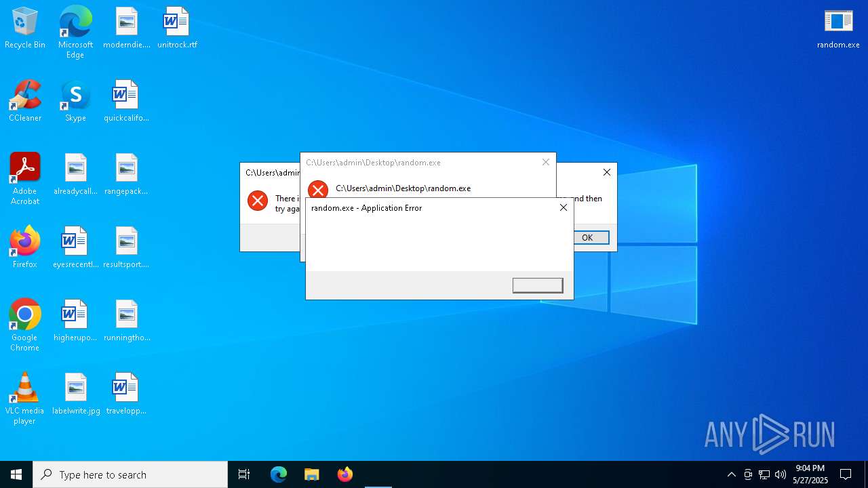Open File Explorer from the taskbar

click(312, 474)
